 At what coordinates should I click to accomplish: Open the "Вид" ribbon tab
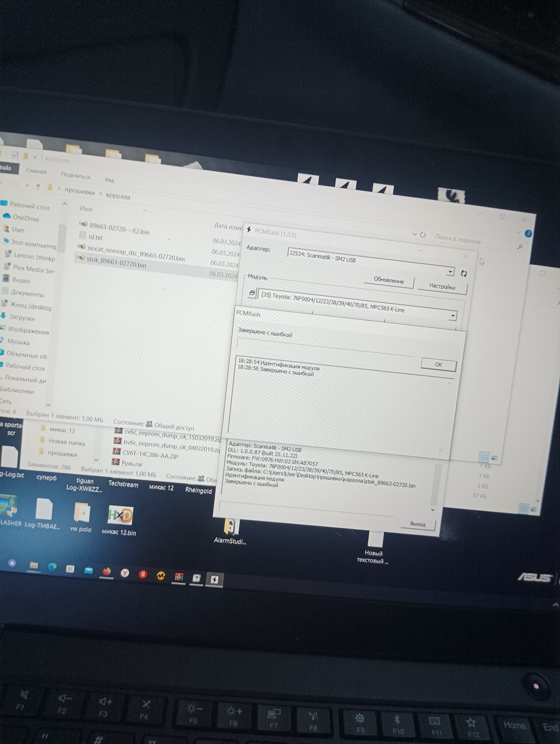(x=109, y=180)
